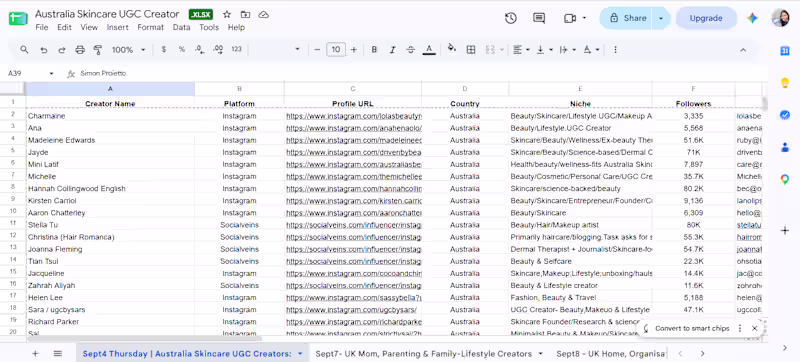Open the Data menu
The width and height of the screenshot is (800, 362).
181,28
